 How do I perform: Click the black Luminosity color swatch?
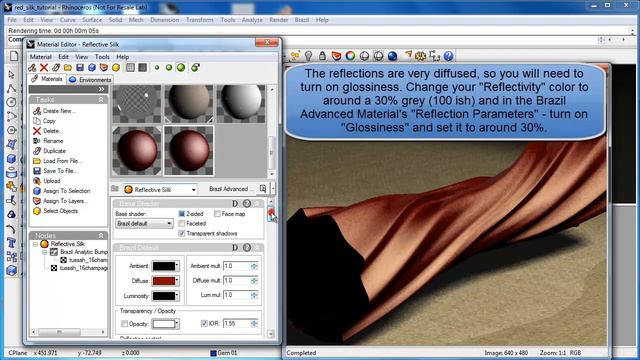[163, 296]
